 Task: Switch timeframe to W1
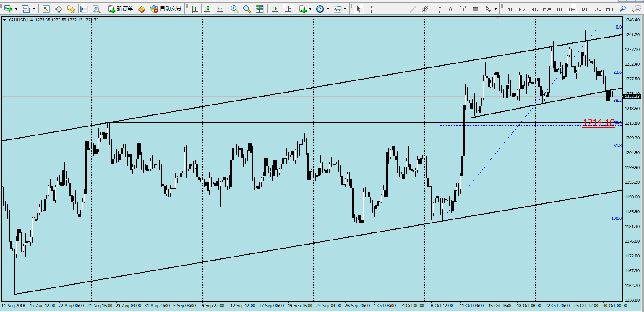pos(597,9)
